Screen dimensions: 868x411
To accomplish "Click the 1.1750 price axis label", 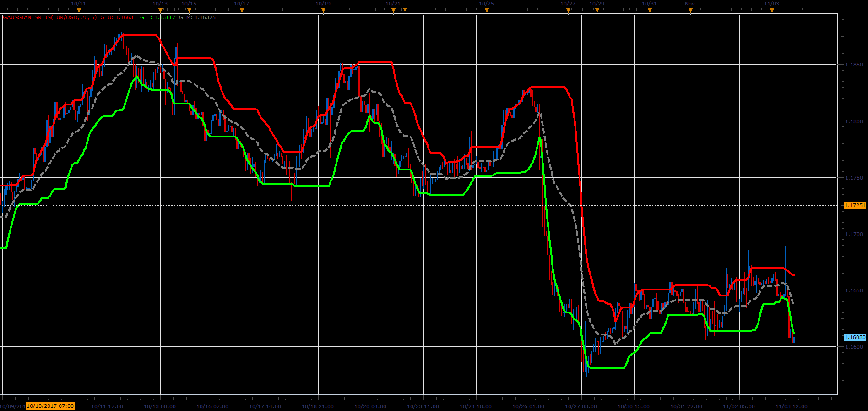I will 854,178.
